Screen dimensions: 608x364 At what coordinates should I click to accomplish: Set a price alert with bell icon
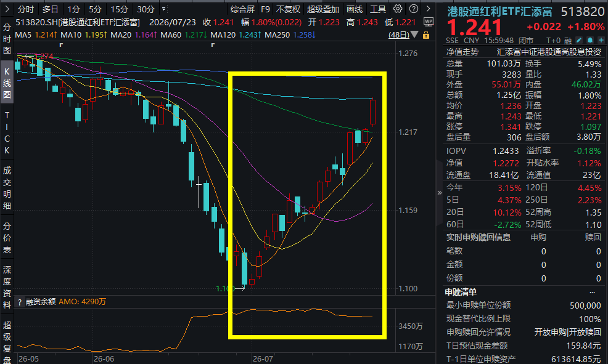coord(590,40)
